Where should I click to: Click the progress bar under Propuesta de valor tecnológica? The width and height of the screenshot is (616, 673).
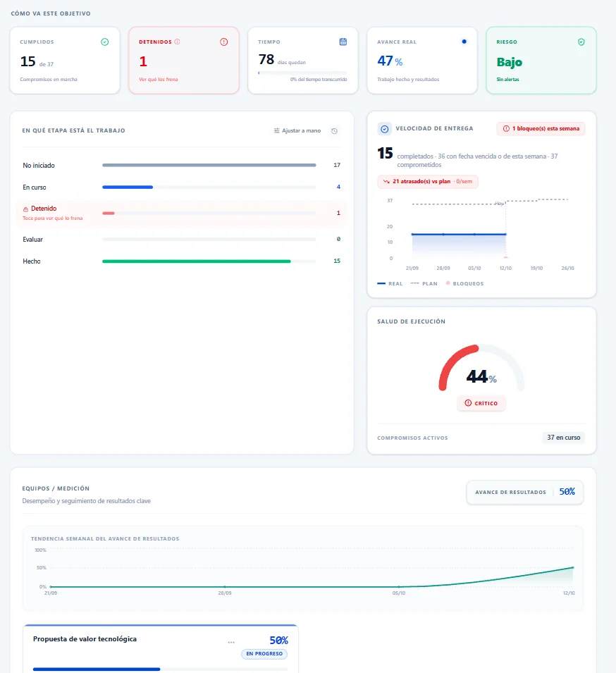(x=160, y=669)
